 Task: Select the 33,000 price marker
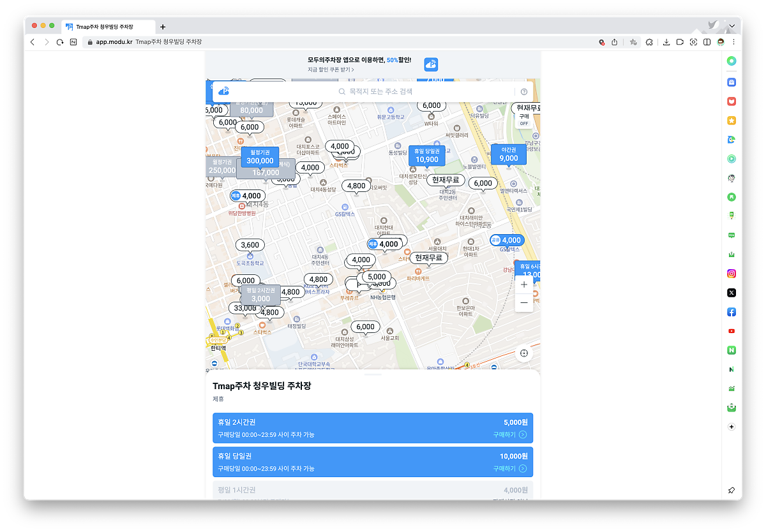click(x=243, y=308)
